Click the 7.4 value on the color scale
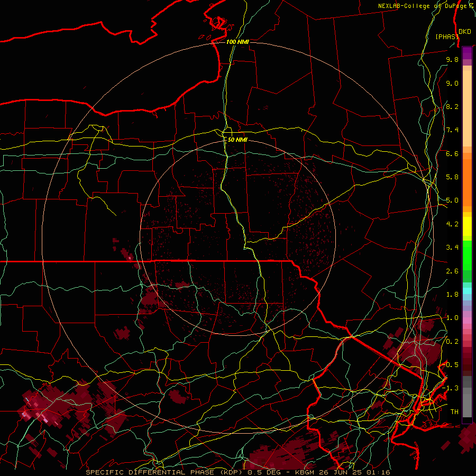 [x=452, y=130]
